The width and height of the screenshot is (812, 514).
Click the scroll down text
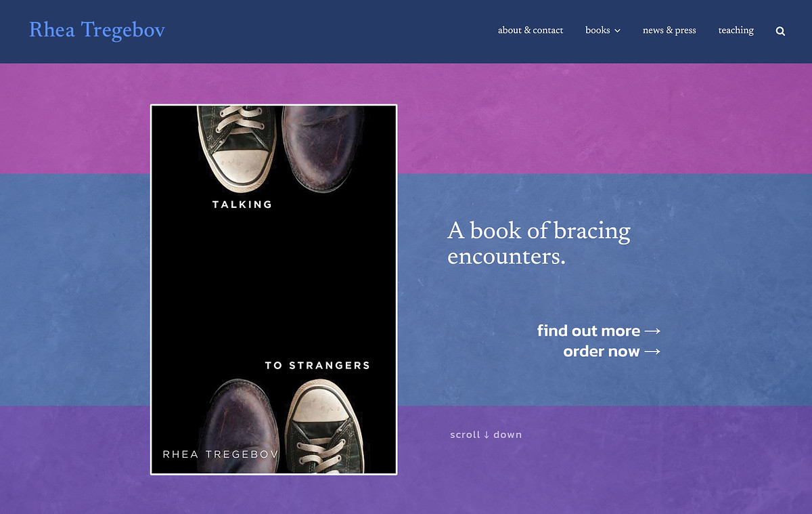click(x=486, y=435)
